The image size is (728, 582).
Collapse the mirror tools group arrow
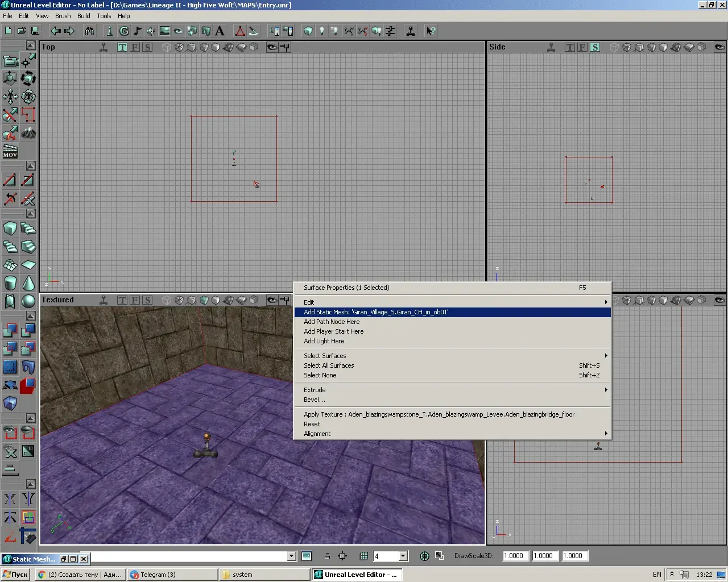[31, 484]
